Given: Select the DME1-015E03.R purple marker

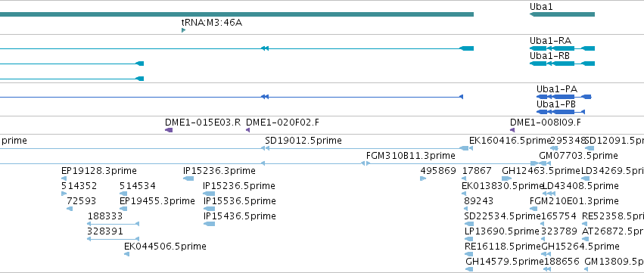Looking at the screenshot, I should pyautogui.click(x=169, y=130).
